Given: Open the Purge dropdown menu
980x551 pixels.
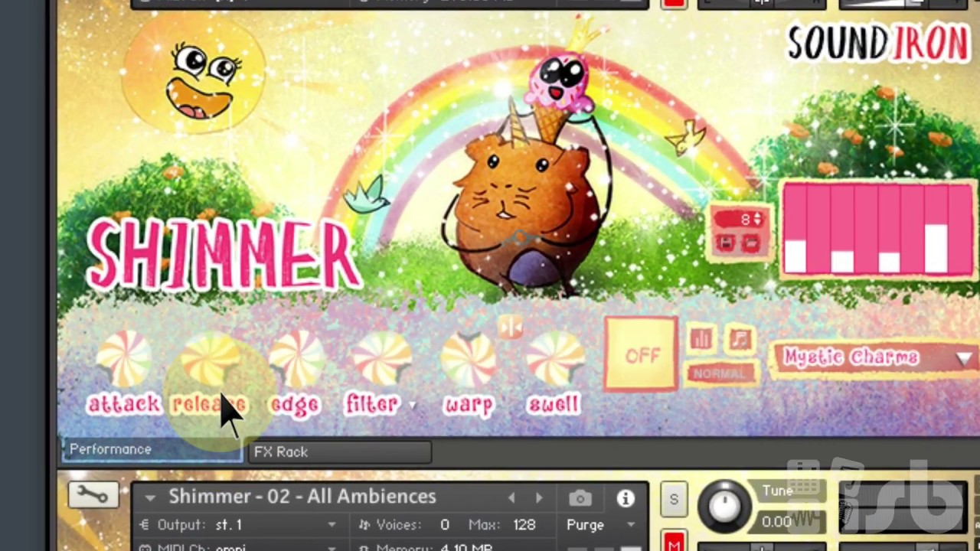Looking at the screenshot, I should tap(602, 525).
